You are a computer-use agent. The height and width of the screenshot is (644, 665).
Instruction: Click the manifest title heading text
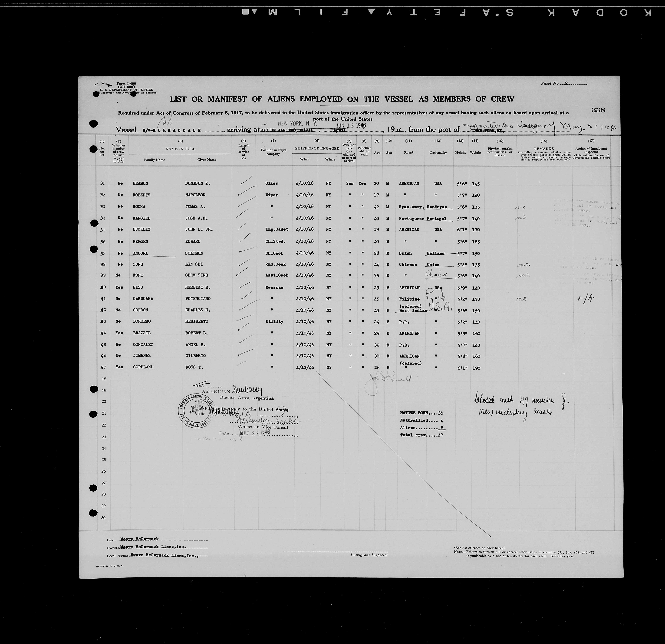coord(342,99)
